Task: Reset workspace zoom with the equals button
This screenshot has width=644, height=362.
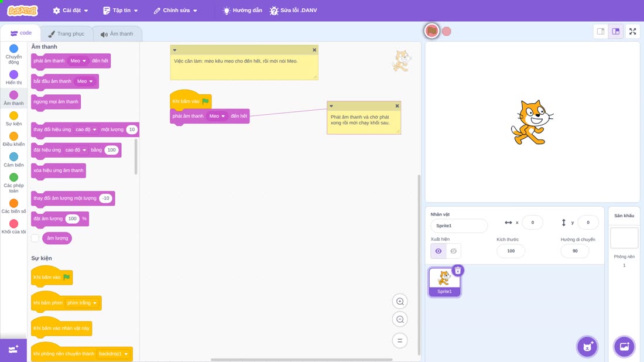Action: 400,341
